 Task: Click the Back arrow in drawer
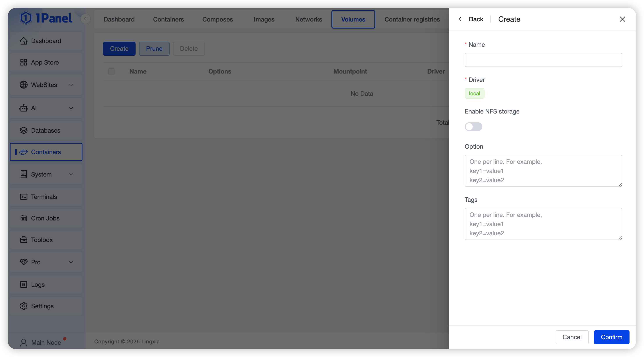461,19
